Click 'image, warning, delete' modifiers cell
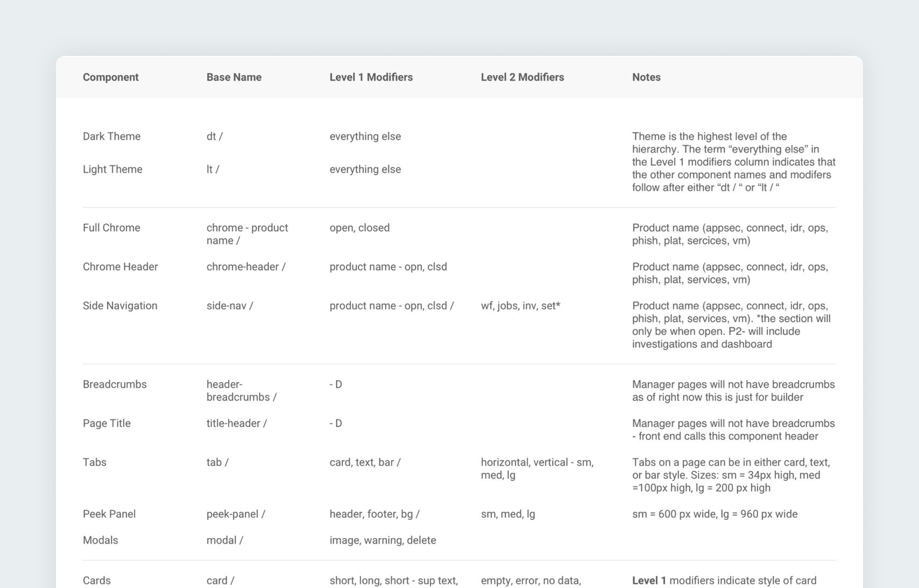Image resolution: width=919 pixels, height=588 pixels. click(383, 540)
